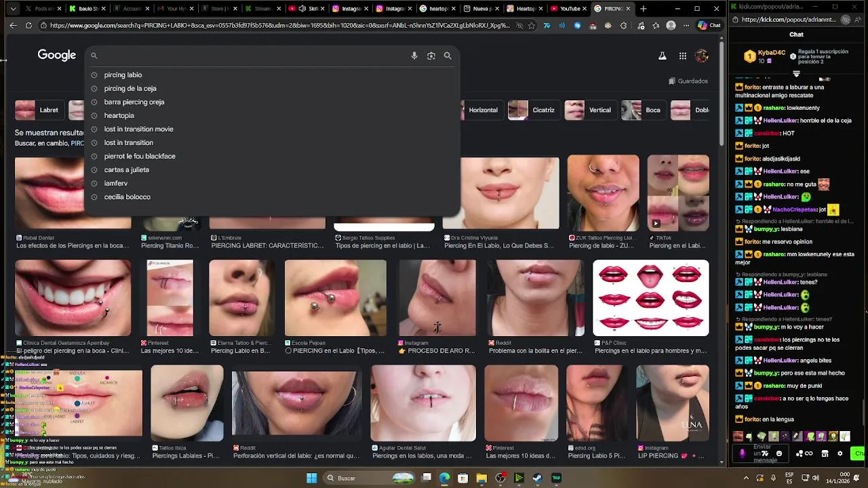Screen dimensions: 868x488
Task: Open Guardados saved items
Action: point(688,81)
